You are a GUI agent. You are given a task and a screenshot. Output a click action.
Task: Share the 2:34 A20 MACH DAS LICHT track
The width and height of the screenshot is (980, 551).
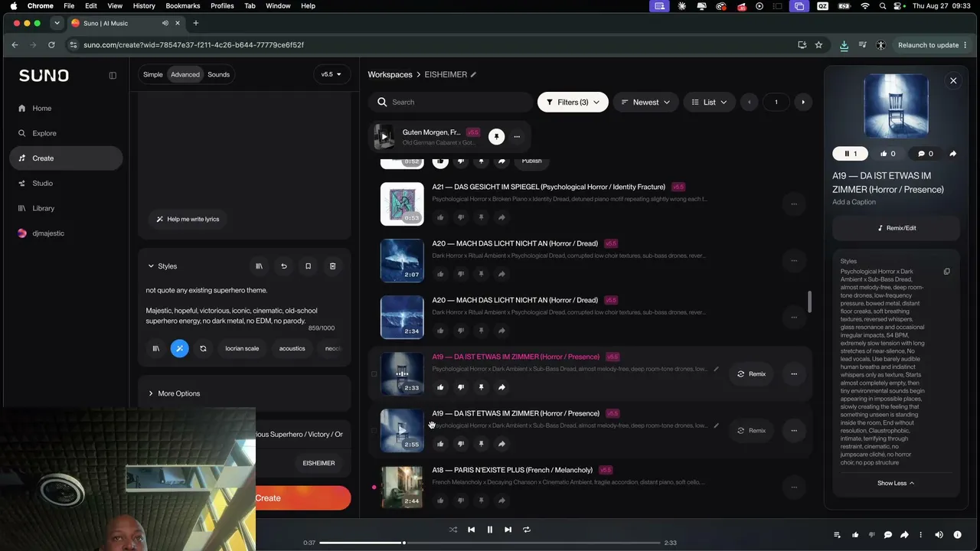[x=501, y=331]
